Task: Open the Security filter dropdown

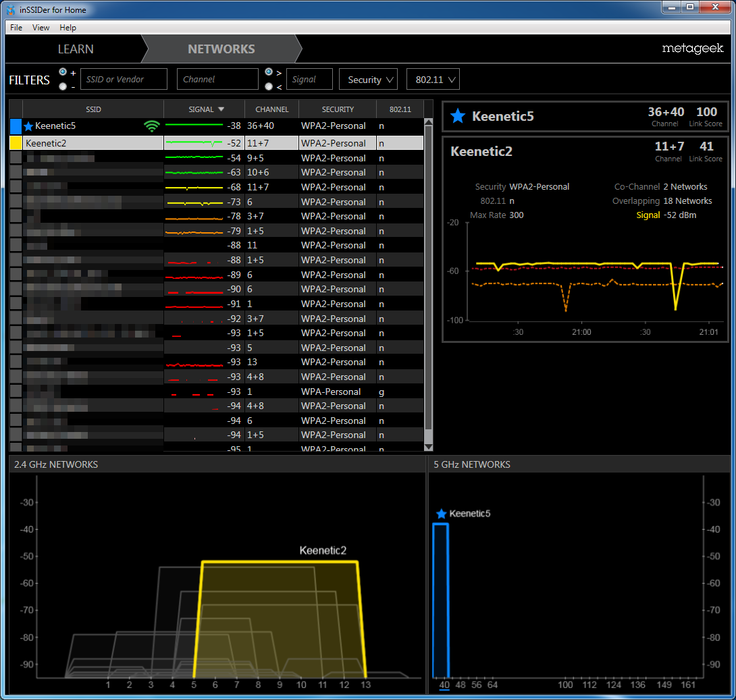Action: [x=369, y=79]
